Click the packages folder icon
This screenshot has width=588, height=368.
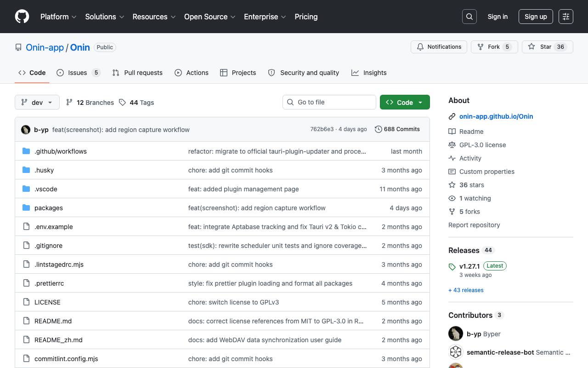pos(26,208)
